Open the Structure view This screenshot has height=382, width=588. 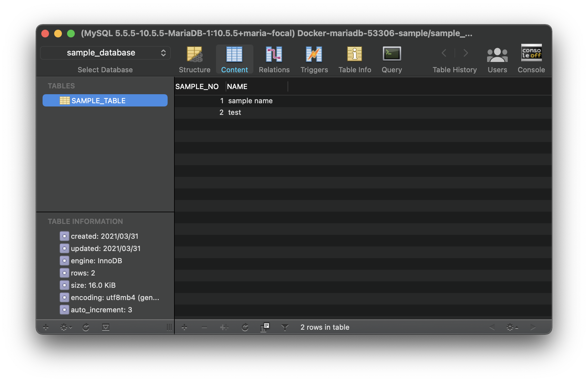pyautogui.click(x=194, y=59)
